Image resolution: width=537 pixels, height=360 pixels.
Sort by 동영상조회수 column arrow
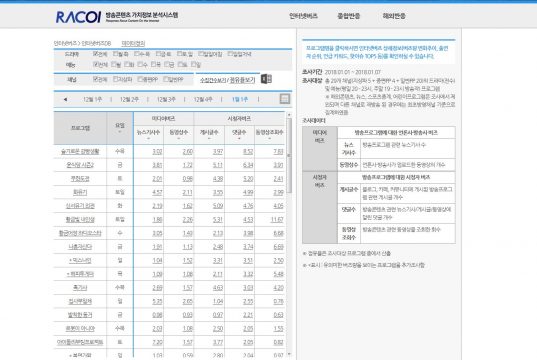(x=270, y=139)
